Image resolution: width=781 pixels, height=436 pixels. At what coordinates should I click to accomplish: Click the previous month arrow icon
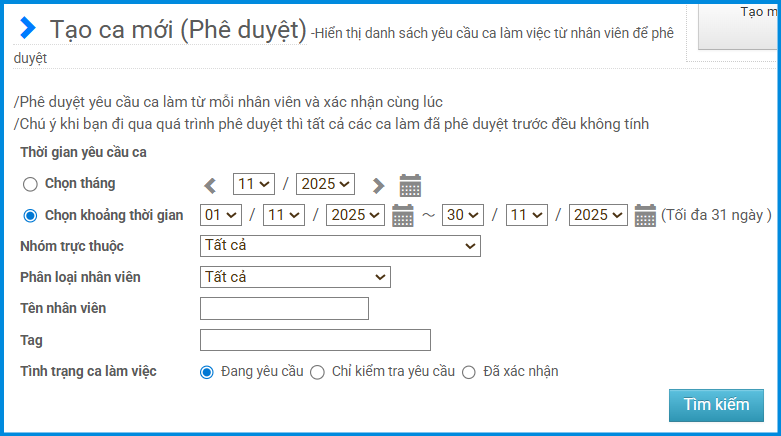click(x=210, y=185)
